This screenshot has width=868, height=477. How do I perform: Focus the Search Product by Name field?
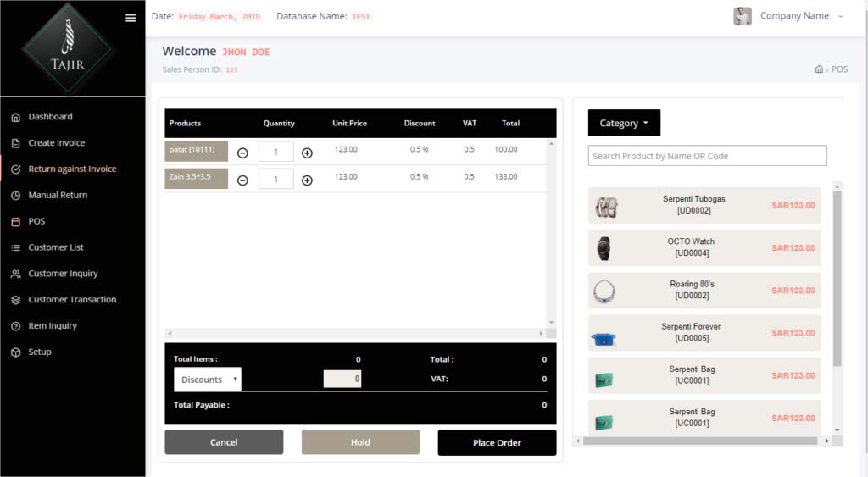[x=708, y=156]
